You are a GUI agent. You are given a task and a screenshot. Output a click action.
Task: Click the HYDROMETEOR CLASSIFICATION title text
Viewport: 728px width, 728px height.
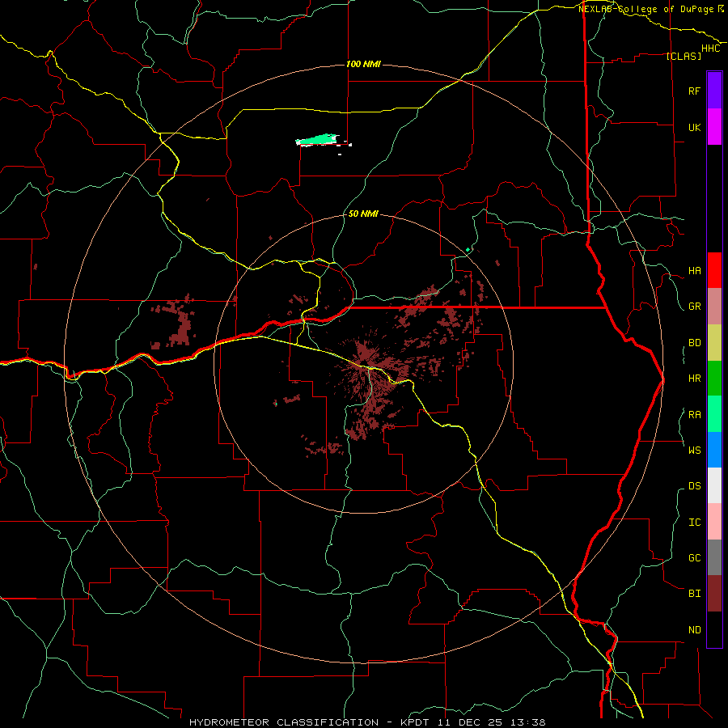point(284,722)
